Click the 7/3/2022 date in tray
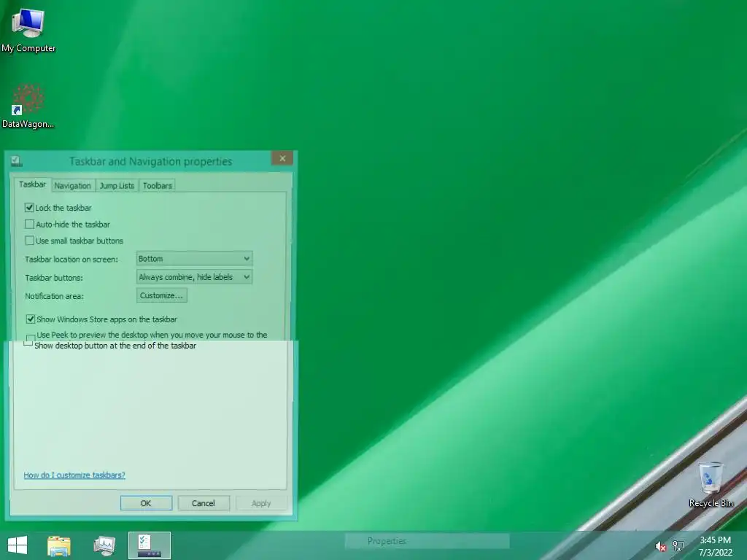 coord(716,553)
